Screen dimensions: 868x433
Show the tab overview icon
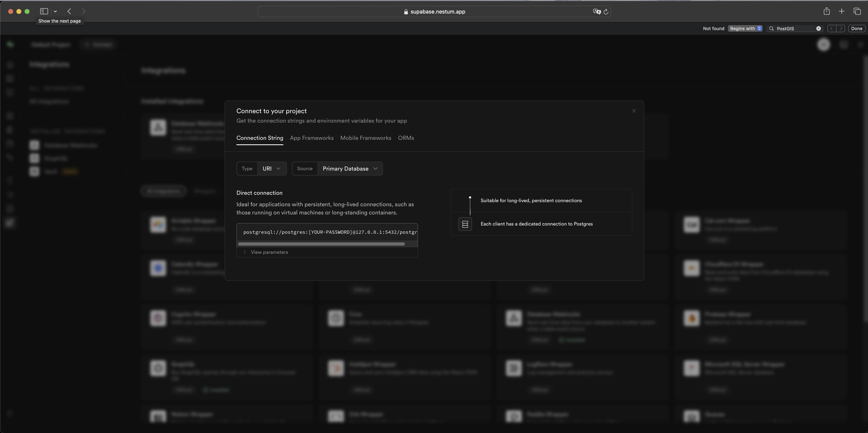click(x=857, y=11)
